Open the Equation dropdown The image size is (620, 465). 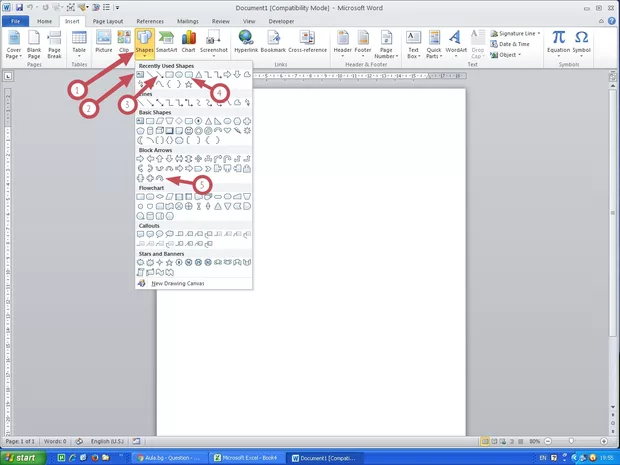[x=558, y=44]
